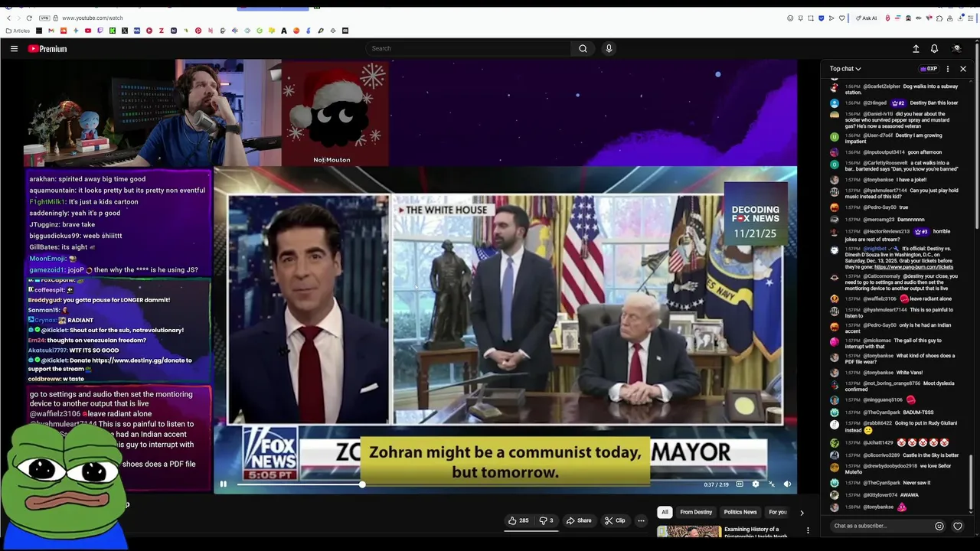980x551 pixels.
Task: Select the 'Politics News' chip
Action: (740, 512)
